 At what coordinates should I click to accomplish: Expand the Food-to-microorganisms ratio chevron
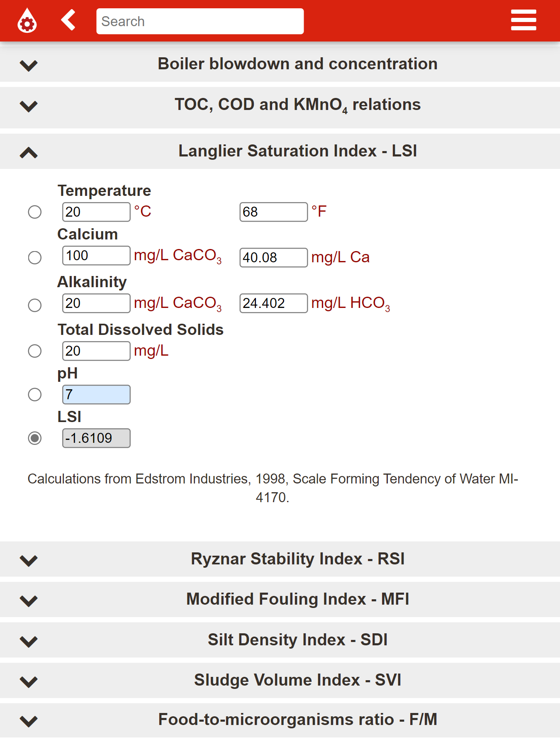click(x=29, y=721)
